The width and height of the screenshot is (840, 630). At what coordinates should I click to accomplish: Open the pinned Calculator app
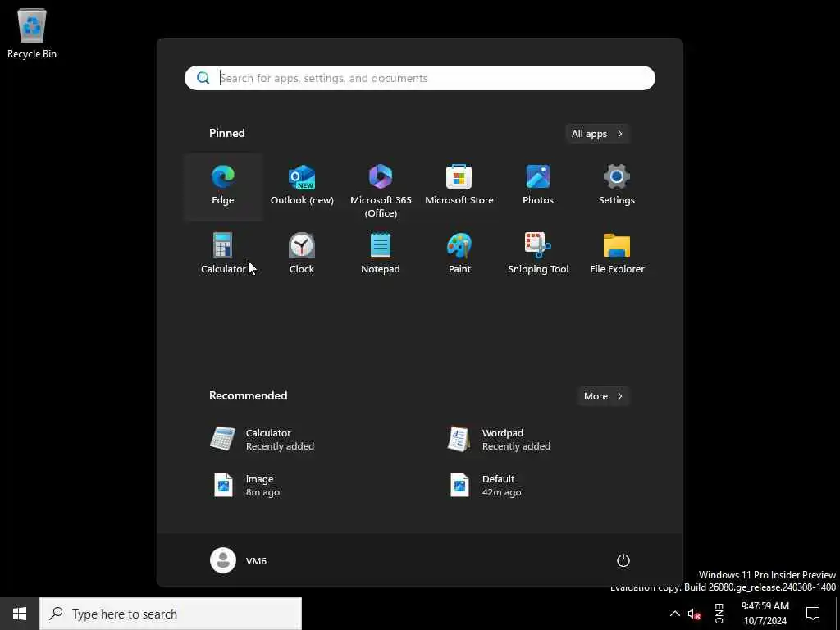pos(223,254)
